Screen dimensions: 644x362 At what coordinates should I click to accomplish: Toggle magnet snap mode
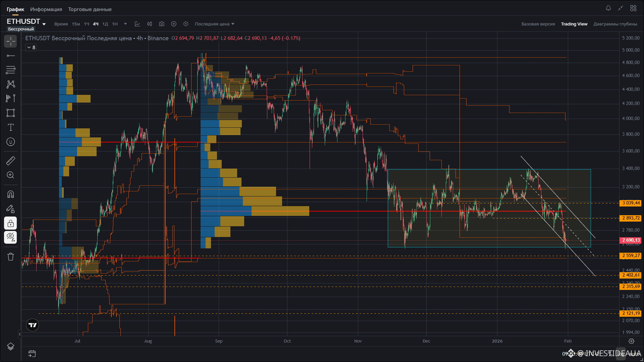[10, 194]
